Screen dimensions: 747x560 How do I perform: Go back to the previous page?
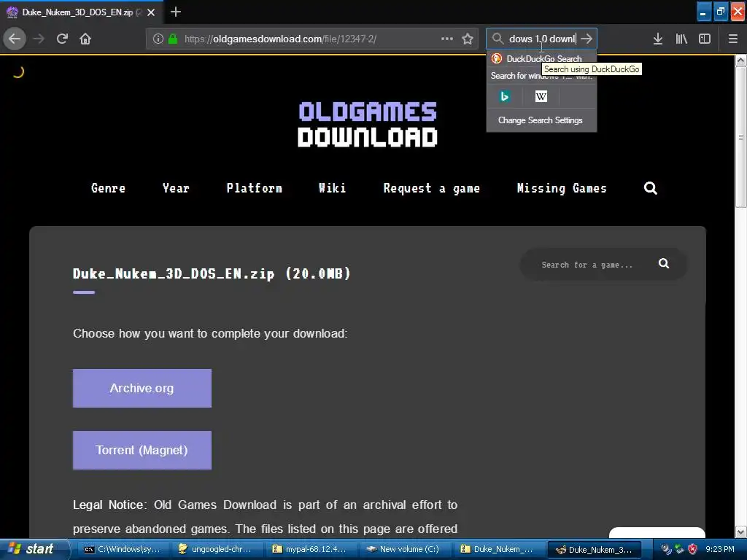coord(15,39)
